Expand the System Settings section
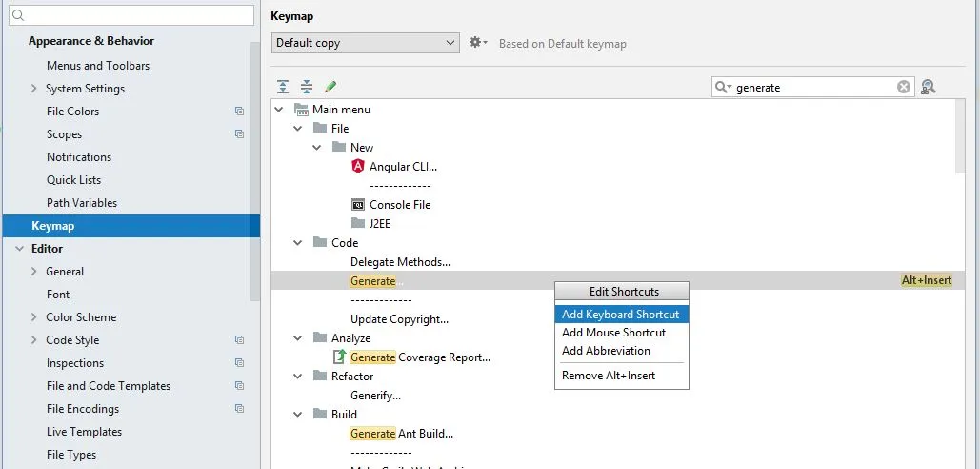 pos(35,89)
